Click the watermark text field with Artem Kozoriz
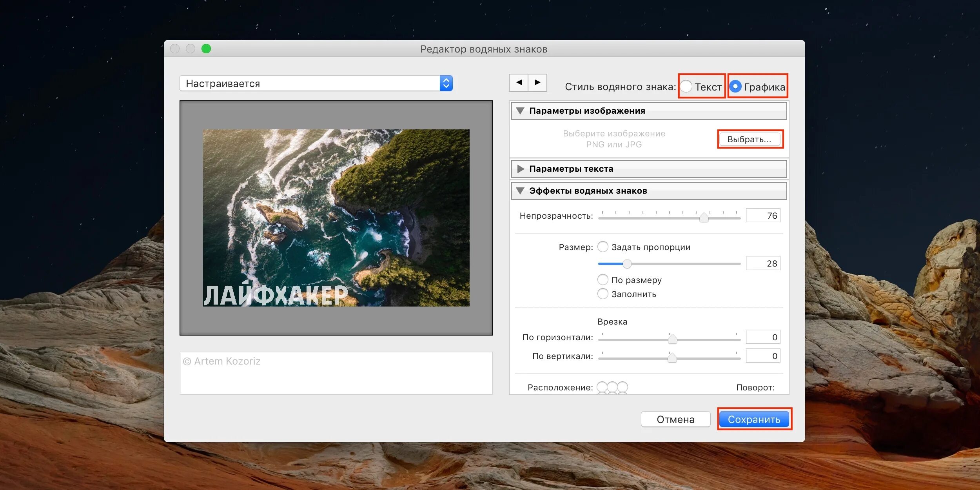 click(336, 373)
